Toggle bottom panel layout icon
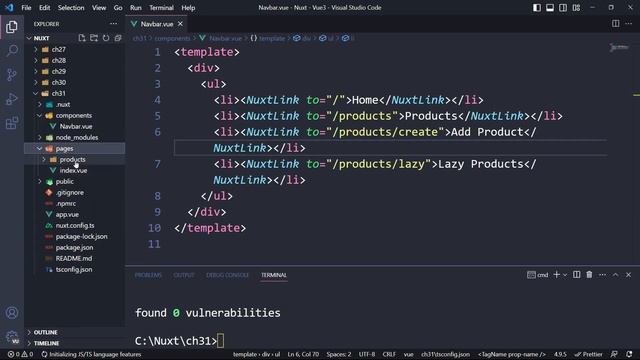This screenshot has width=640, height=360. [x=550, y=7]
